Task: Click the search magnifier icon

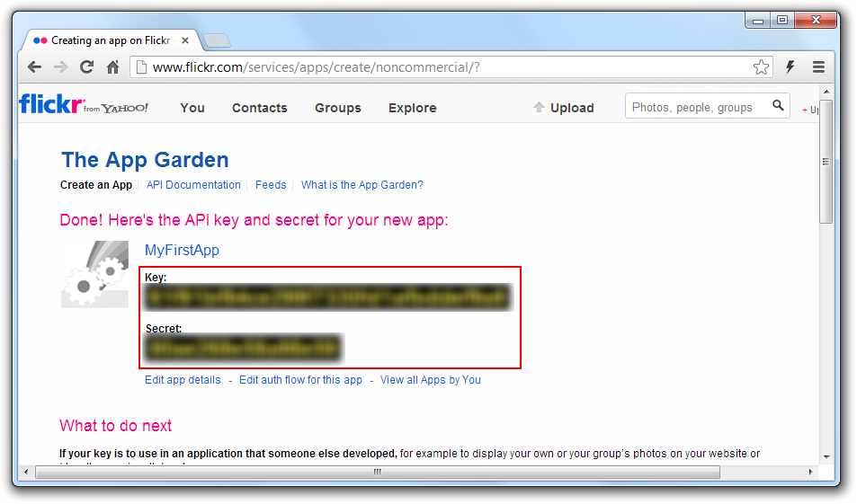Action: (x=778, y=105)
